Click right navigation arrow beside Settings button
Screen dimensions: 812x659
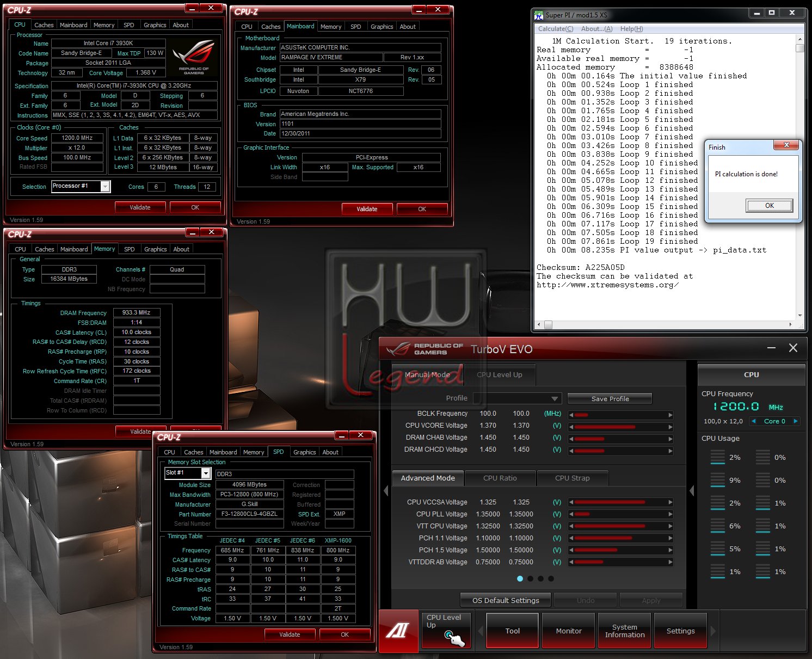(x=713, y=631)
